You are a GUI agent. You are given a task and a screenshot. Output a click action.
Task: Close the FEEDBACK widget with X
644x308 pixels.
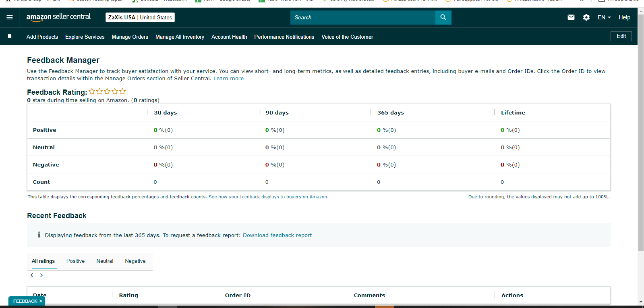tap(41, 301)
